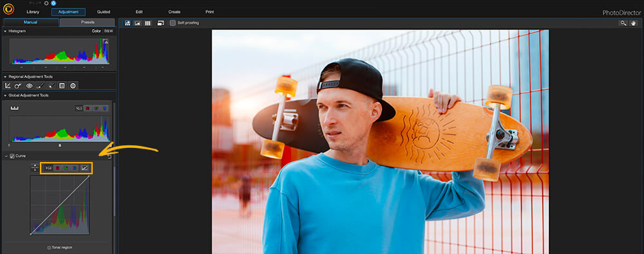Click the blue notification icon beside the gear
The height and width of the screenshot is (254, 644).
pyautogui.click(x=53, y=3)
